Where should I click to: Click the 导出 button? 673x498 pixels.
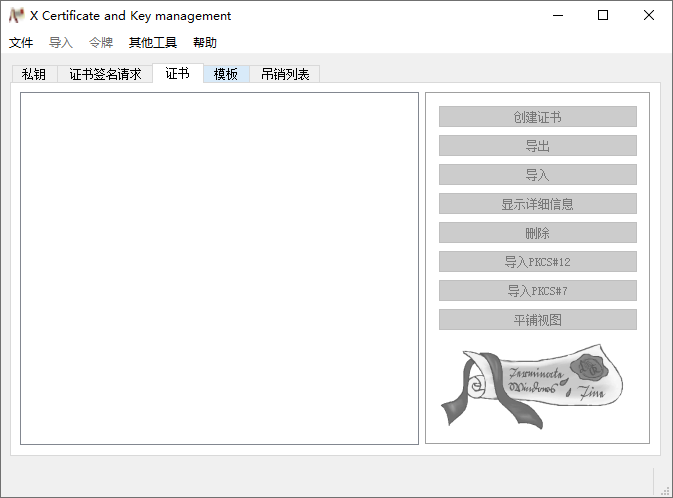537,146
